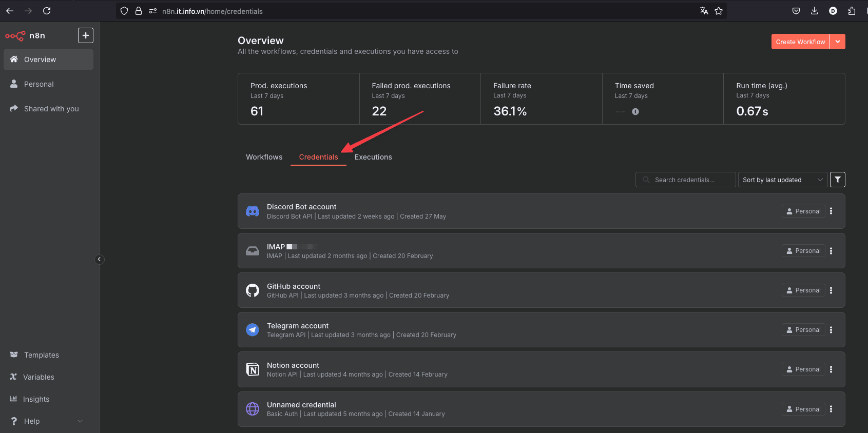Reload the page with browser refresh button
The image size is (868, 433).
[x=47, y=11]
